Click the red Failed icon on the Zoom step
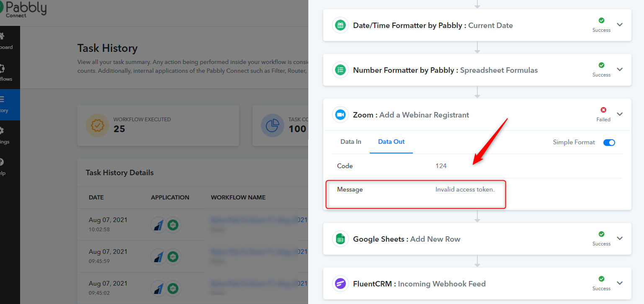 click(603, 110)
